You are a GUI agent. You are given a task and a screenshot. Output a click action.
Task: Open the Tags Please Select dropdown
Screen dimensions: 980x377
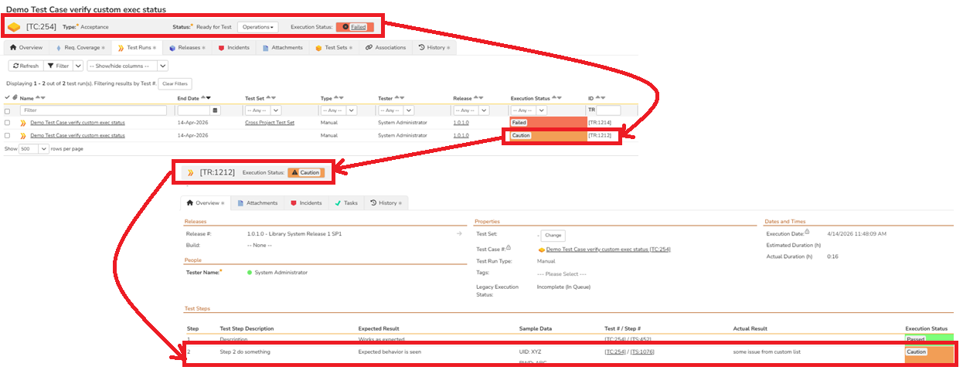point(562,273)
